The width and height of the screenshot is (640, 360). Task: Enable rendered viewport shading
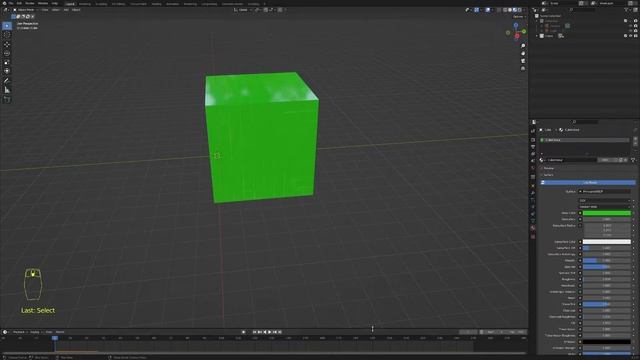pyautogui.click(x=519, y=10)
